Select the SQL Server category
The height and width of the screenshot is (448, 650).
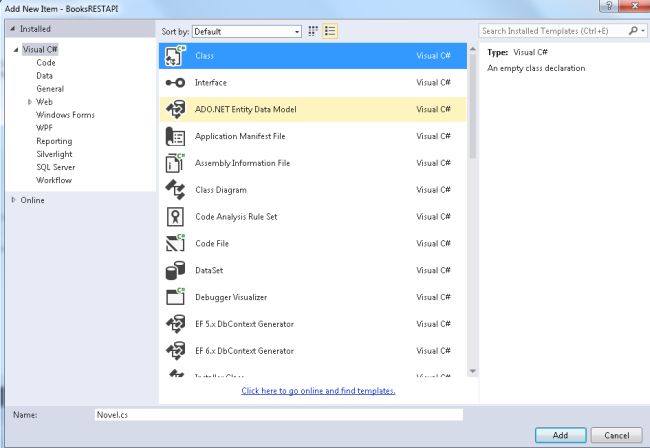(x=56, y=167)
